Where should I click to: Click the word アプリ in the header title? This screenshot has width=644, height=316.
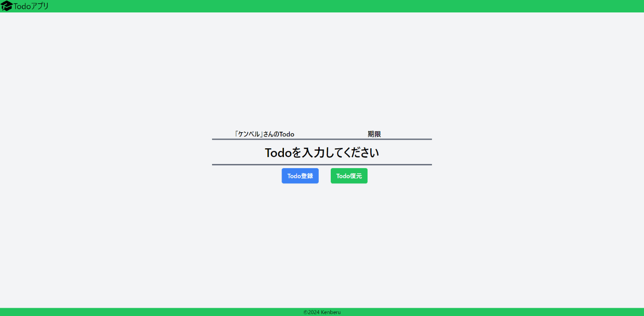pyautogui.click(x=40, y=6)
